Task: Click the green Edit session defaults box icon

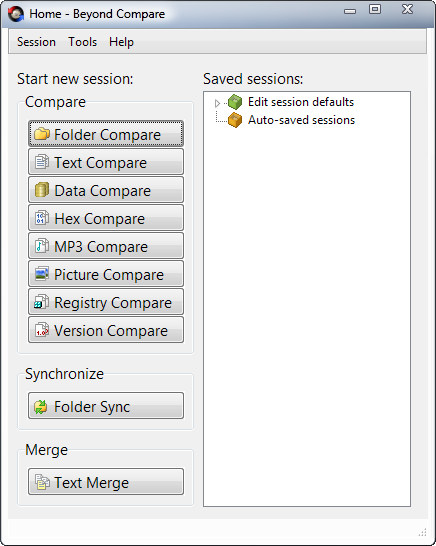Action: [235, 102]
